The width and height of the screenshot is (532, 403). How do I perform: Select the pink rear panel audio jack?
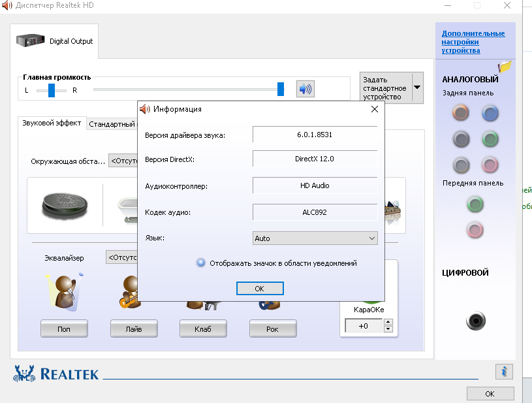(490, 165)
